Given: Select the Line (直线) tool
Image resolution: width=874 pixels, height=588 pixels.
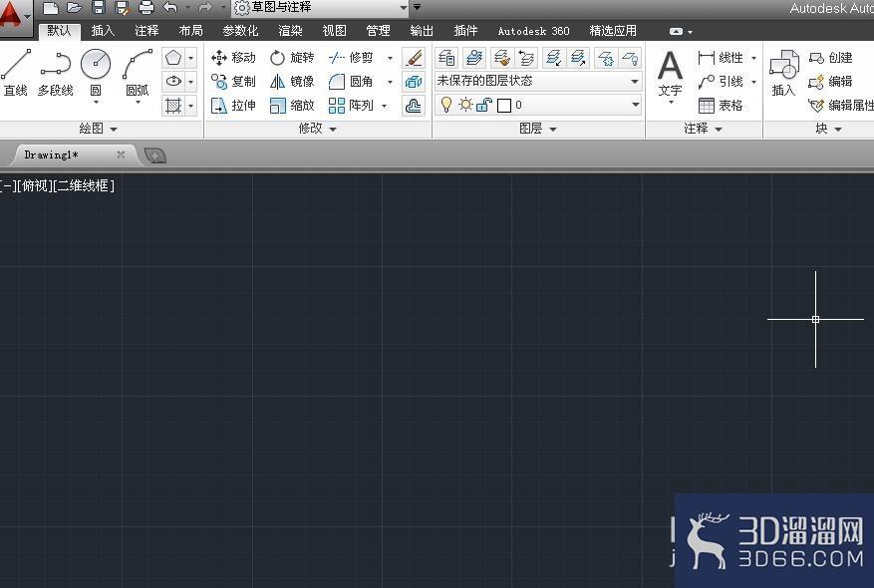Looking at the screenshot, I should (16, 73).
